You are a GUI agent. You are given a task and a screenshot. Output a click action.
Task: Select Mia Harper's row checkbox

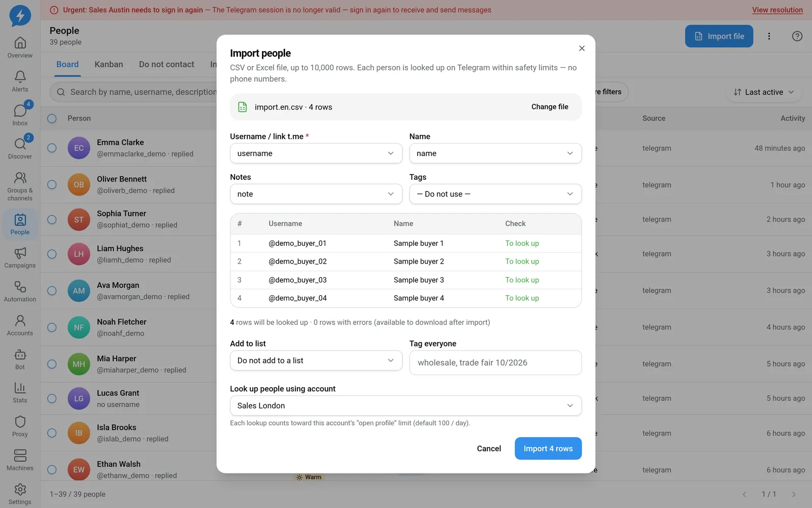pos(52,364)
